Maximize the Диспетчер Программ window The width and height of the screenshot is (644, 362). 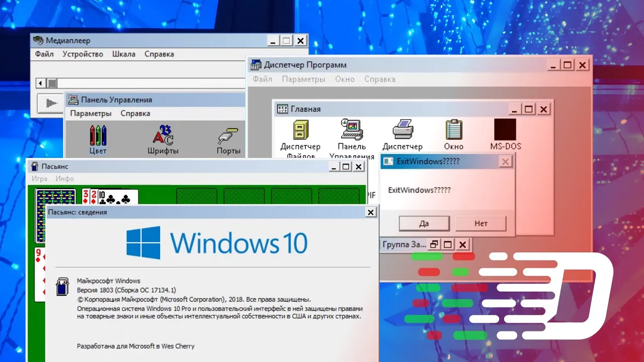point(567,65)
